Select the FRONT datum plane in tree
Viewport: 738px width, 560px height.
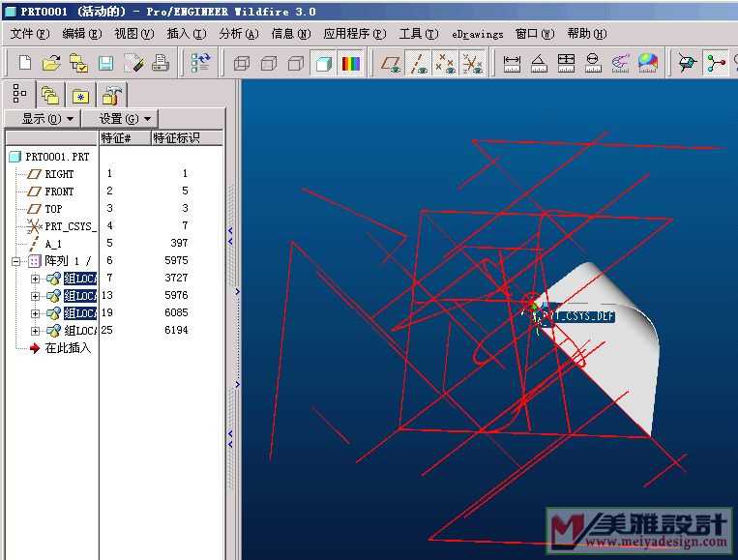tap(59, 192)
